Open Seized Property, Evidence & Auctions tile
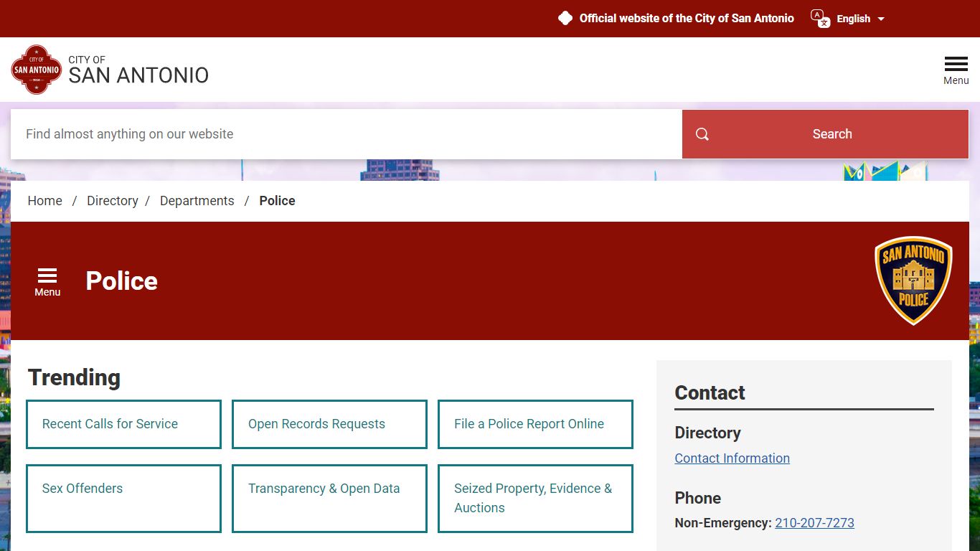 coord(535,499)
